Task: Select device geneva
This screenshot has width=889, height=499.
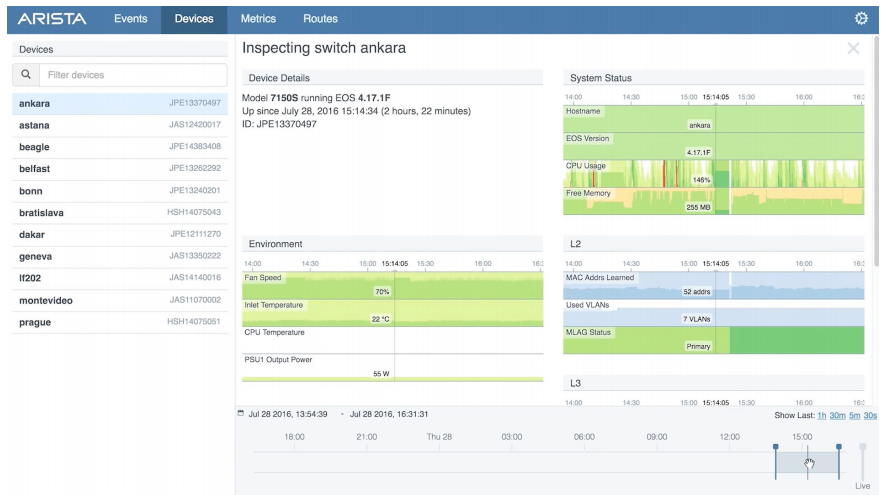Action: (x=120, y=256)
